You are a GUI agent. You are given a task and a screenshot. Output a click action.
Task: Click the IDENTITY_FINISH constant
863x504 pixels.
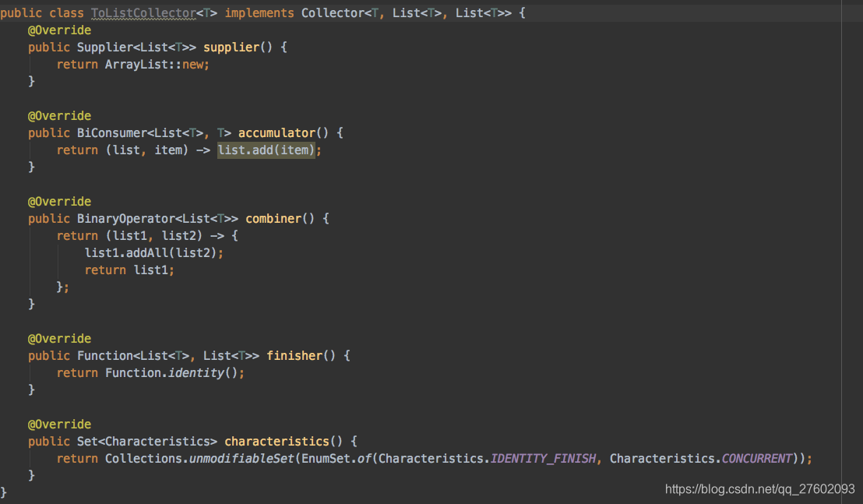pyautogui.click(x=543, y=458)
